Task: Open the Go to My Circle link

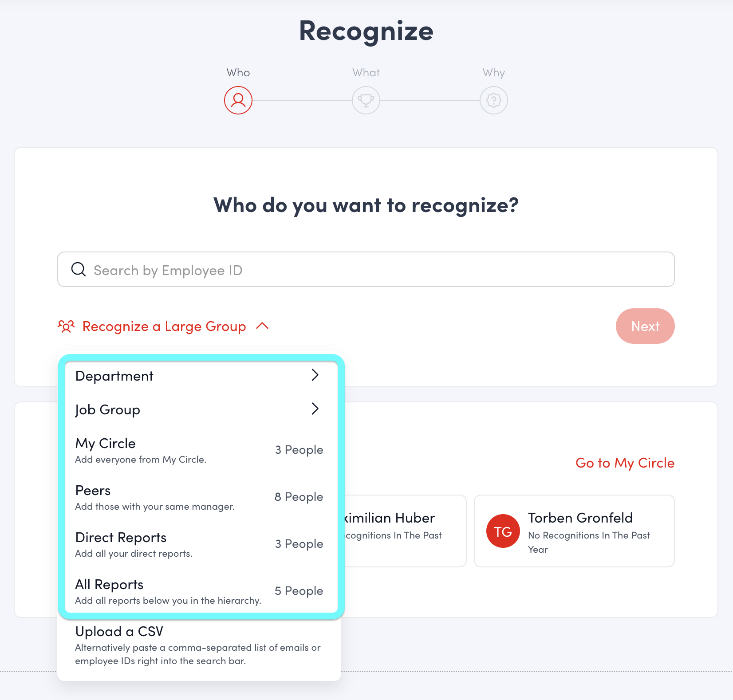Action: click(625, 463)
